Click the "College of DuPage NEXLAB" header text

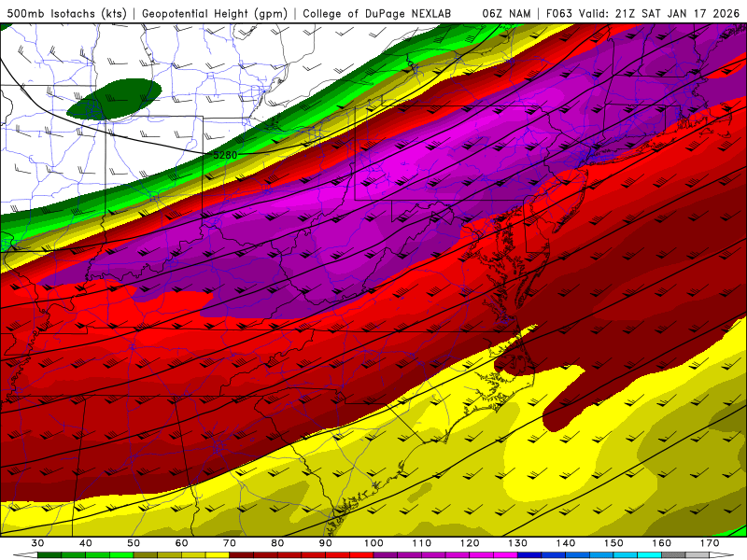pos(377,14)
